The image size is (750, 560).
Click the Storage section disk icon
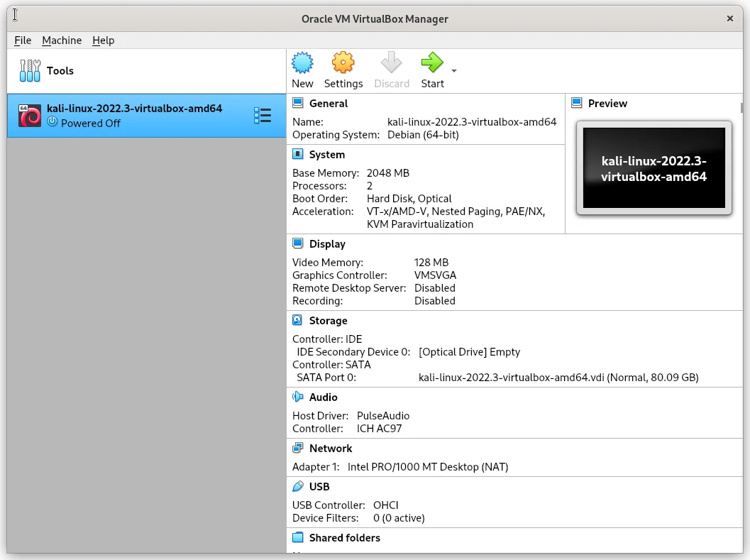[x=297, y=319]
